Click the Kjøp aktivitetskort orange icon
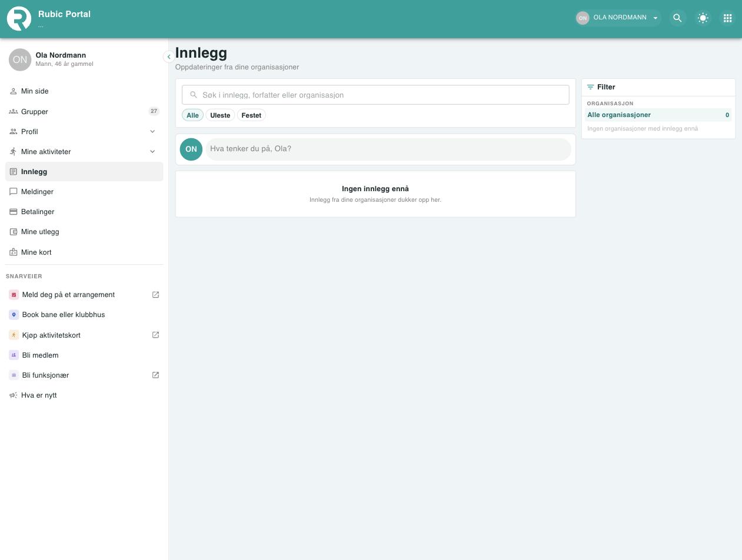 [x=14, y=335]
